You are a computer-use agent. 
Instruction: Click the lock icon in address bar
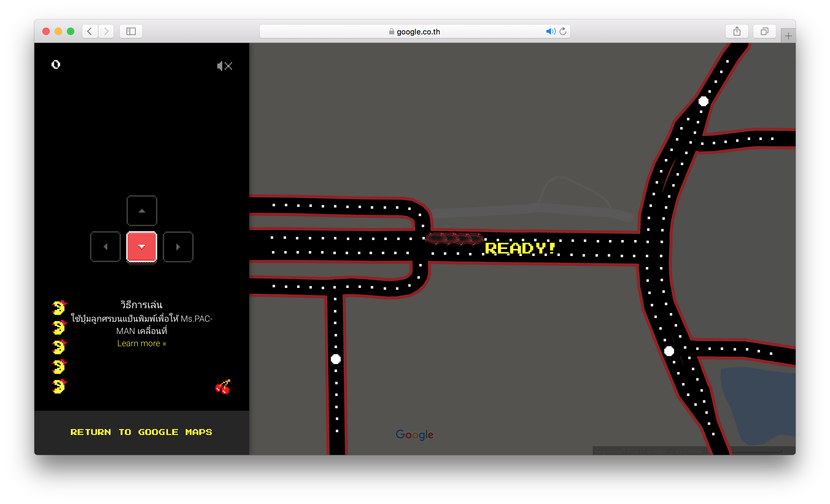391,31
